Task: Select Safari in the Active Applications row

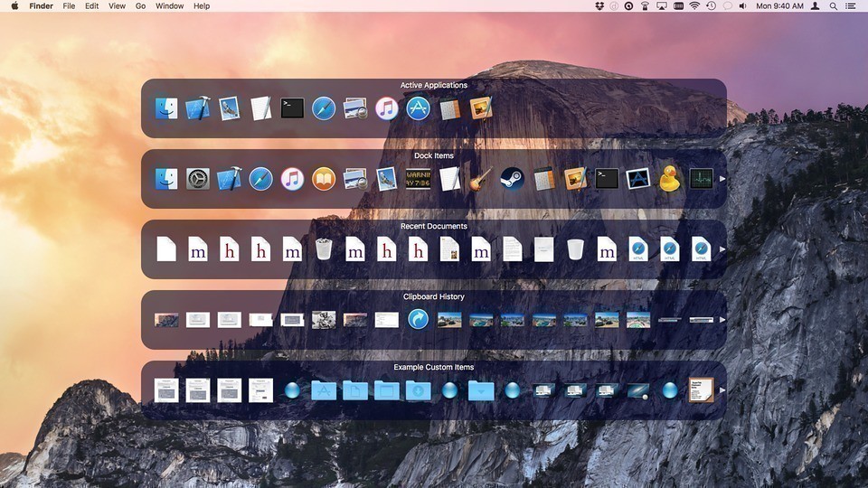Action: click(324, 108)
